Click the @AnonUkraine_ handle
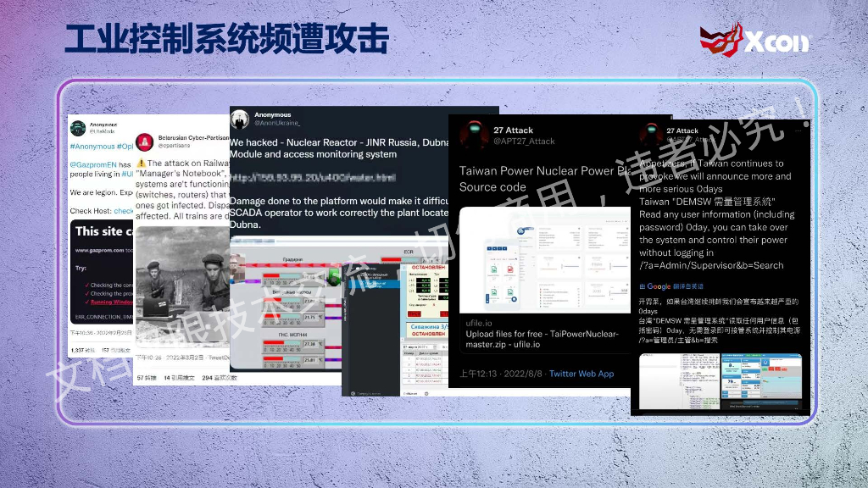This screenshot has height=488, width=868. [277, 123]
